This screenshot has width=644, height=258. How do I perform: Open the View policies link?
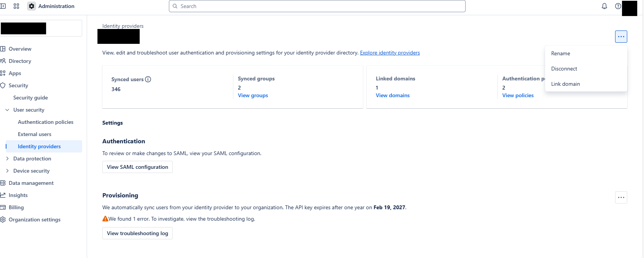[x=518, y=95]
